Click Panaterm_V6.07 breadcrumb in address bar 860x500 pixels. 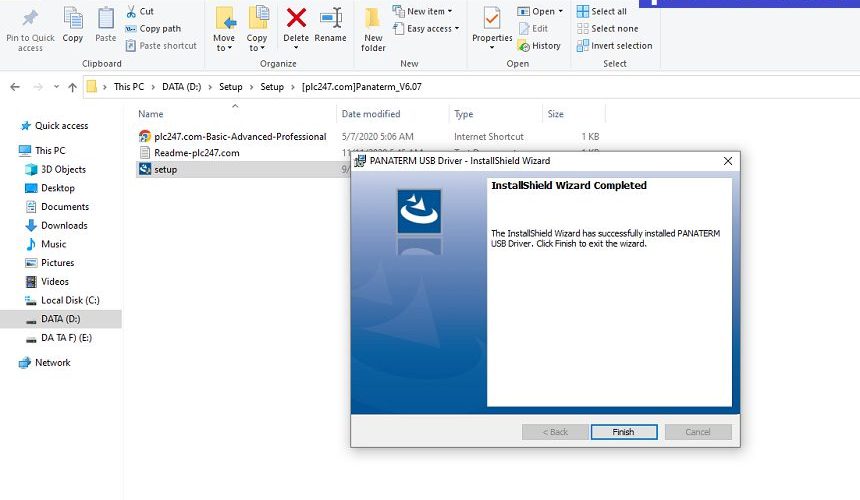(361, 87)
